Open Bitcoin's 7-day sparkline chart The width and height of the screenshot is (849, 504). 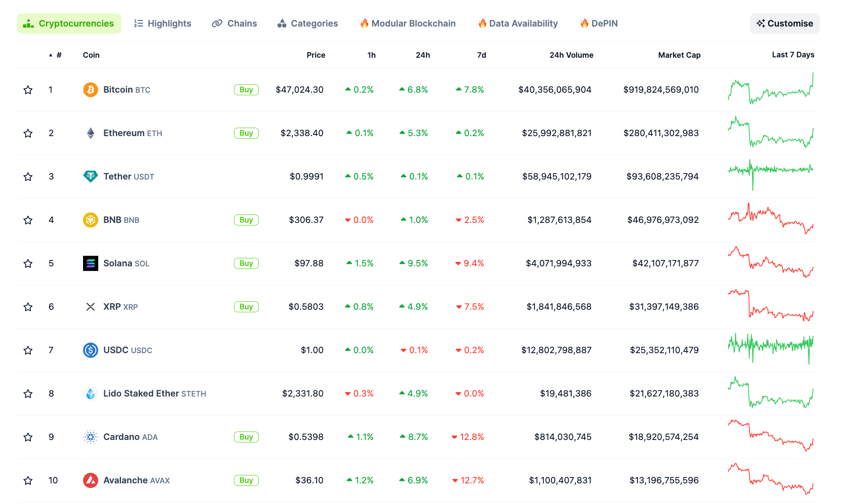tap(771, 88)
